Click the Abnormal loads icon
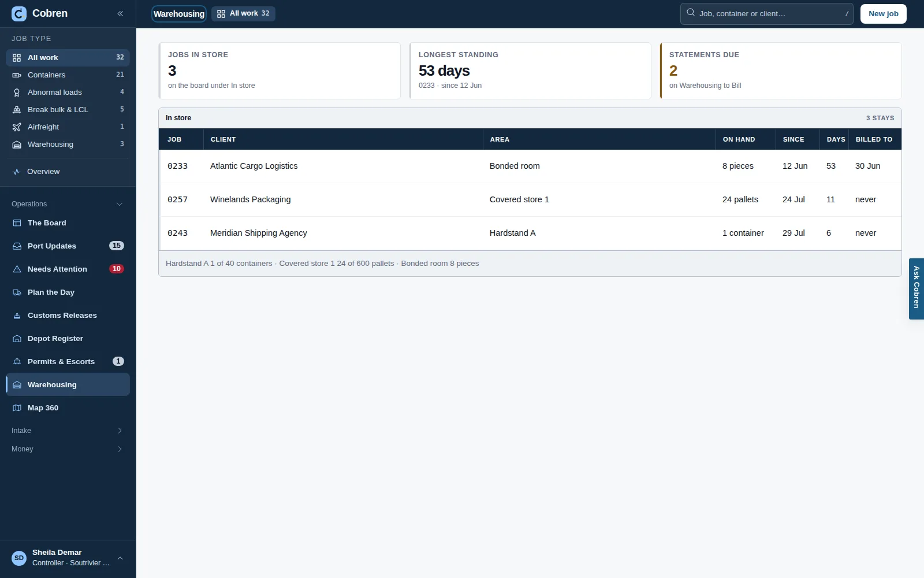Viewport: 924px width, 578px height. tap(17, 92)
